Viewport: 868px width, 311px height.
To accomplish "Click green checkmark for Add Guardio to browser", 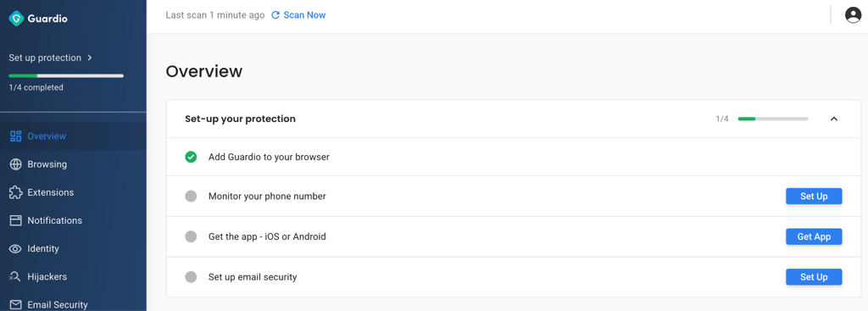I will (x=191, y=157).
